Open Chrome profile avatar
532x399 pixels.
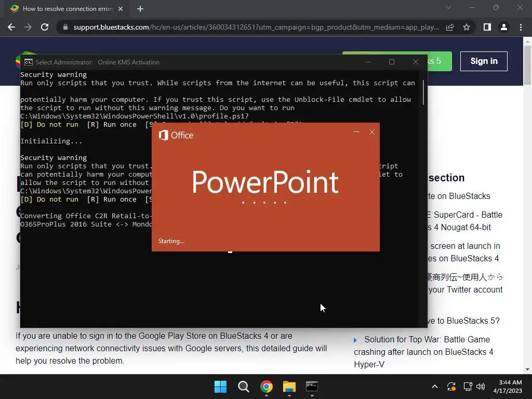point(504,27)
